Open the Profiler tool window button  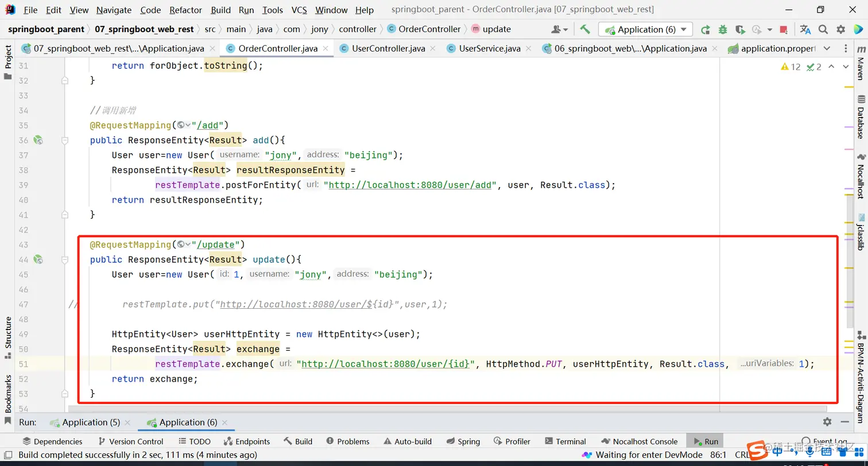tap(512, 441)
